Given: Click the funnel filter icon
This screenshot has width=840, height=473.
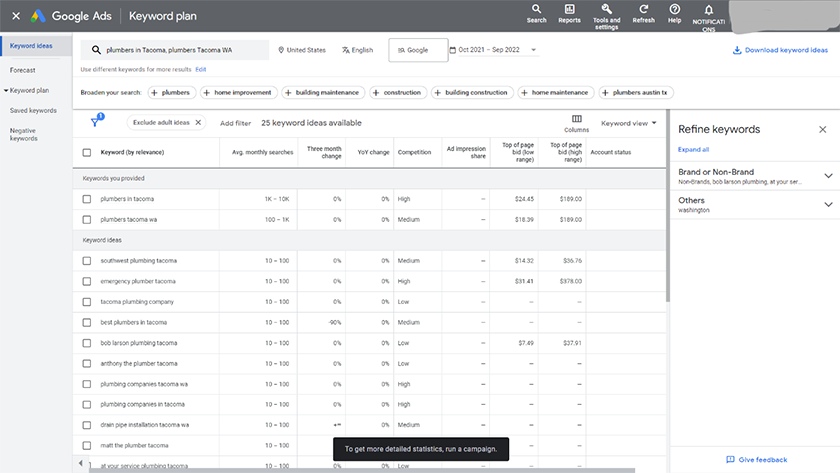Looking at the screenshot, I should (x=95, y=122).
